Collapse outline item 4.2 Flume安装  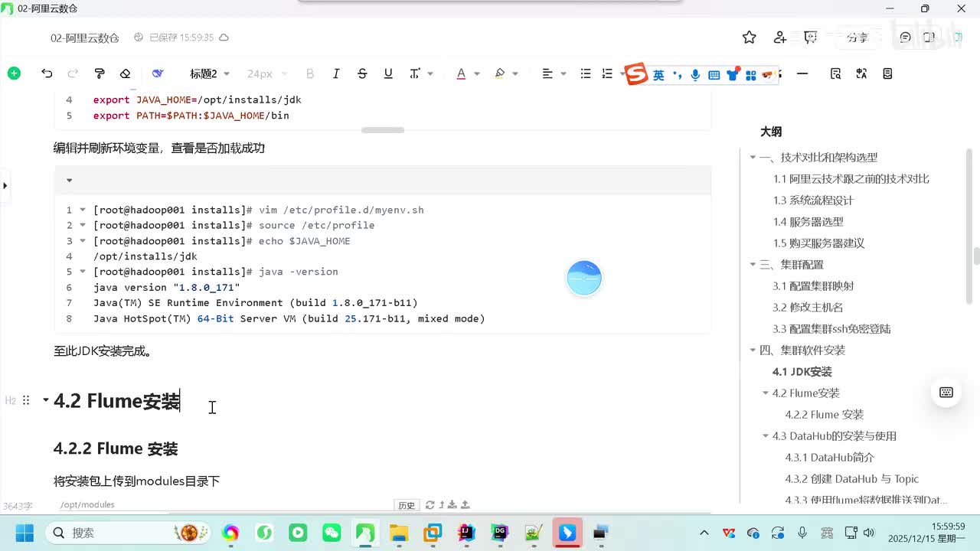[x=766, y=393]
